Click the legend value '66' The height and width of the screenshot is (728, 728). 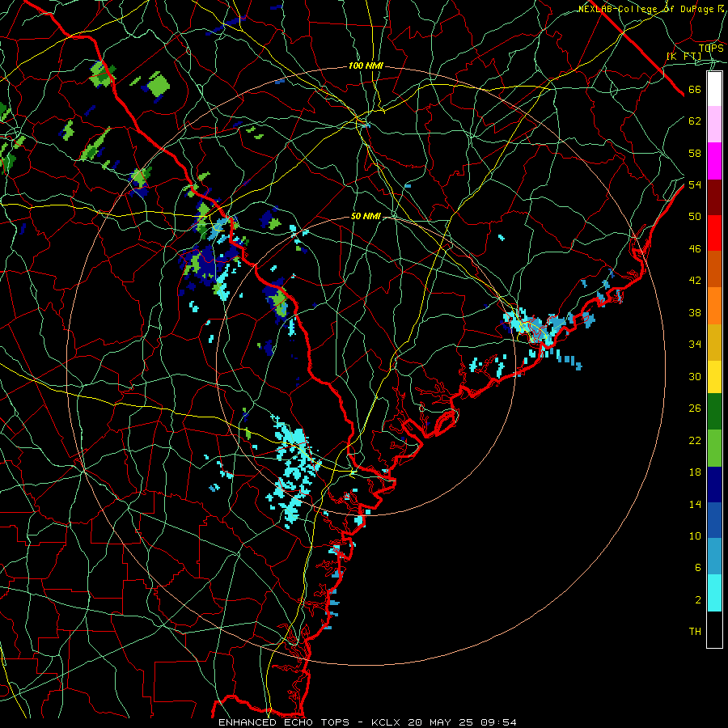tap(695, 90)
